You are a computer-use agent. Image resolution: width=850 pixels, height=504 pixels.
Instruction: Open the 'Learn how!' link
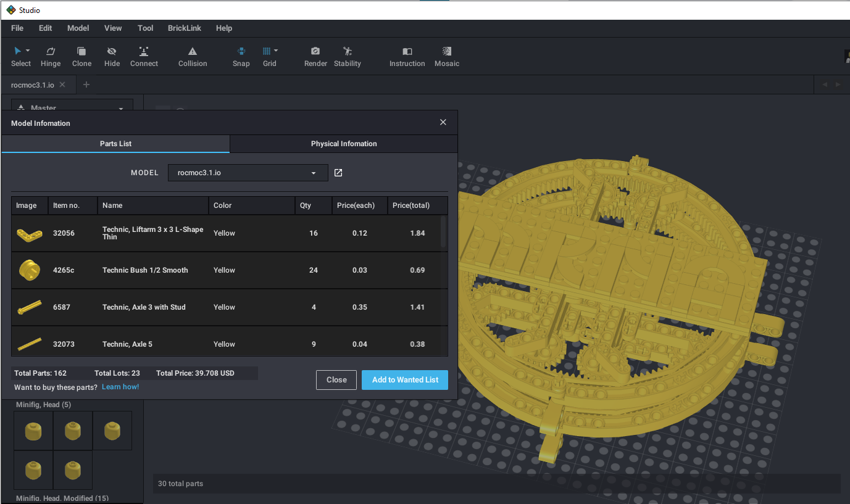120,387
